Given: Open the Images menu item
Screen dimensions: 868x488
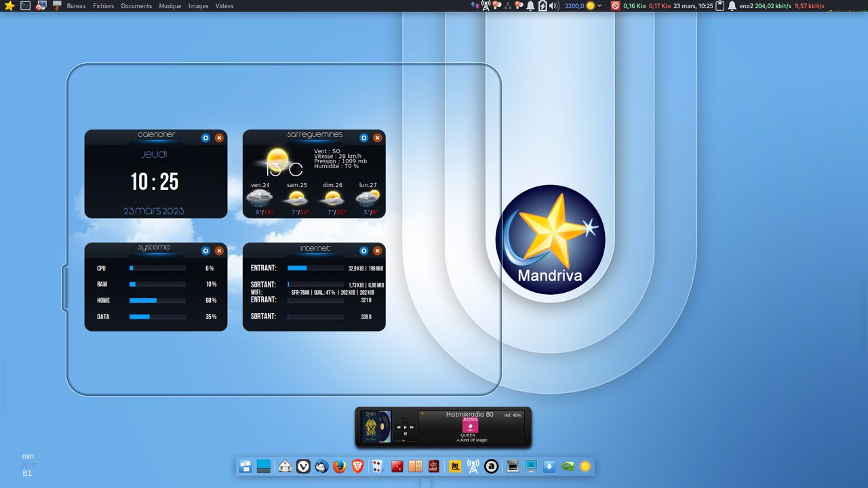Looking at the screenshot, I should [199, 6].
